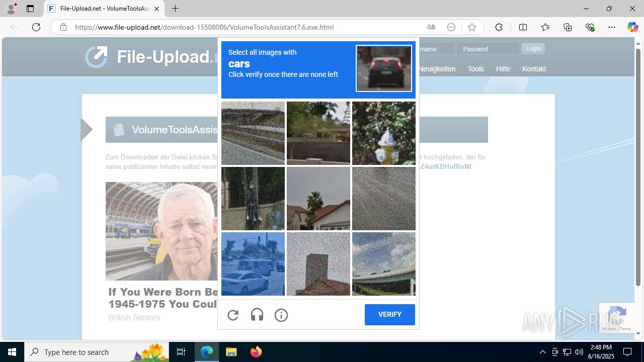The width and height of the screenshot is (644, 362).
Task: Select the captcha tile with railroad tracks
Action: tap(253, 133)
